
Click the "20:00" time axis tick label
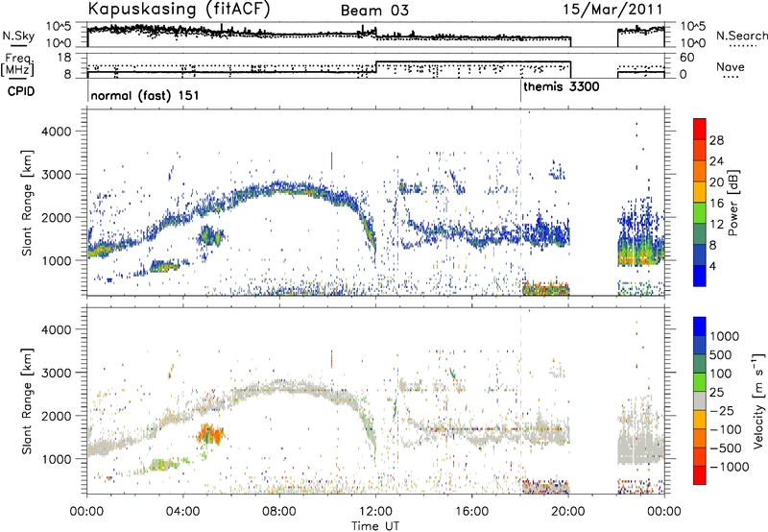coord(568,512)
